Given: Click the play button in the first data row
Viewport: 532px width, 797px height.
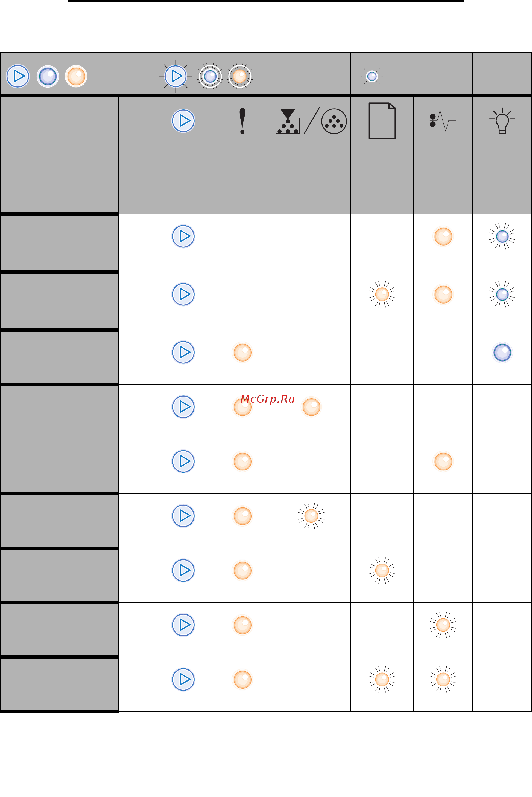Looking at the screenshot, I should (183, 236).
